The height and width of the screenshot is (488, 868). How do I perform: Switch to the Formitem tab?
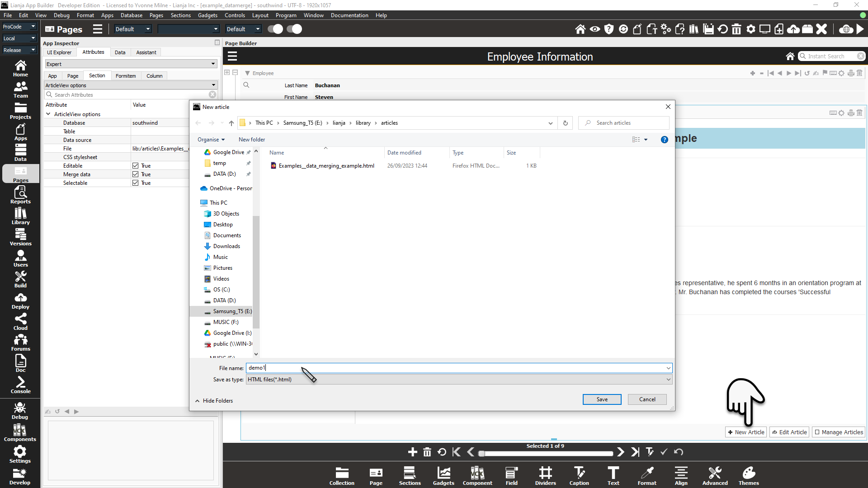coord(125,76)
